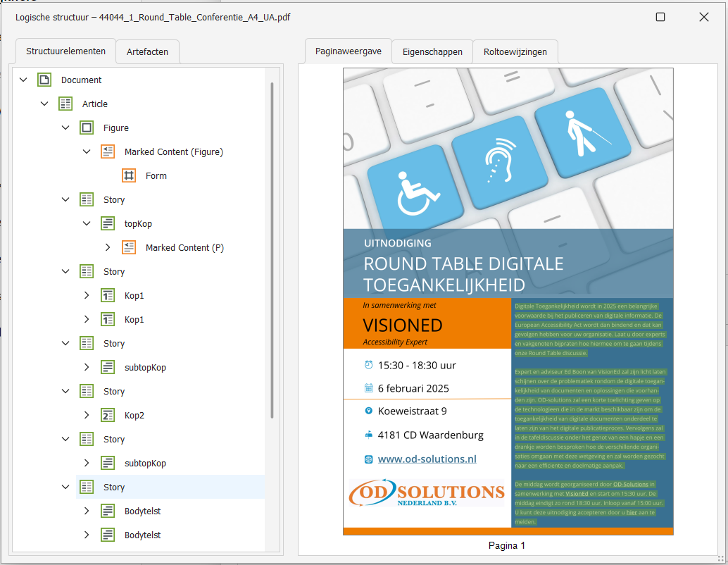The height and width of the screenshot is (565, 728).
Task: Click the globe icon beside www.od-solutions.nl
Action: pyautogui.click(x=369, y=459)
